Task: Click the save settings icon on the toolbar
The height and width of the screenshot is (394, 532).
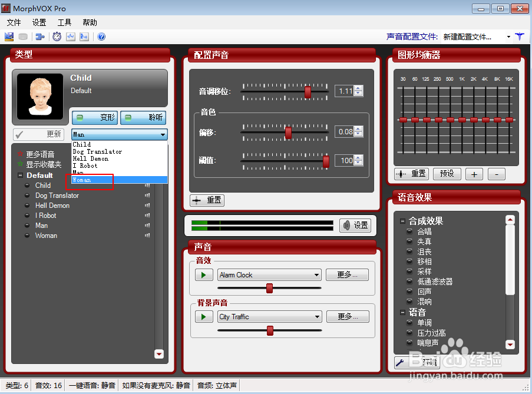Action: coord(9,37)
